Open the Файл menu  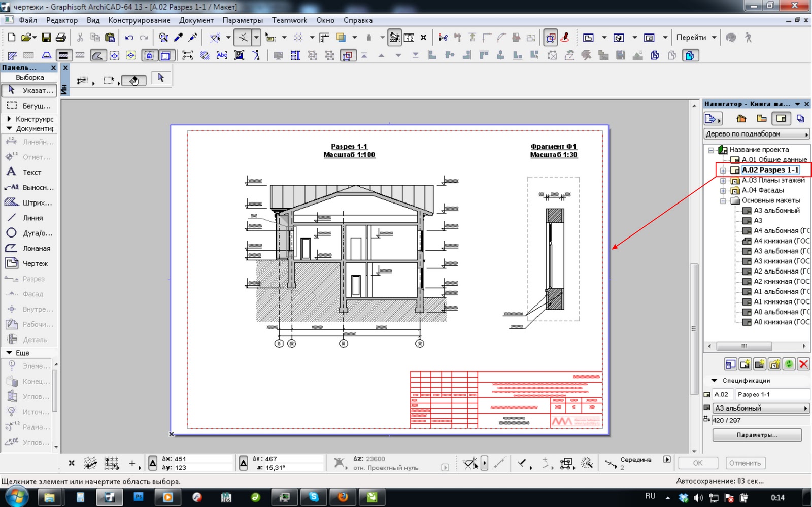28,20
